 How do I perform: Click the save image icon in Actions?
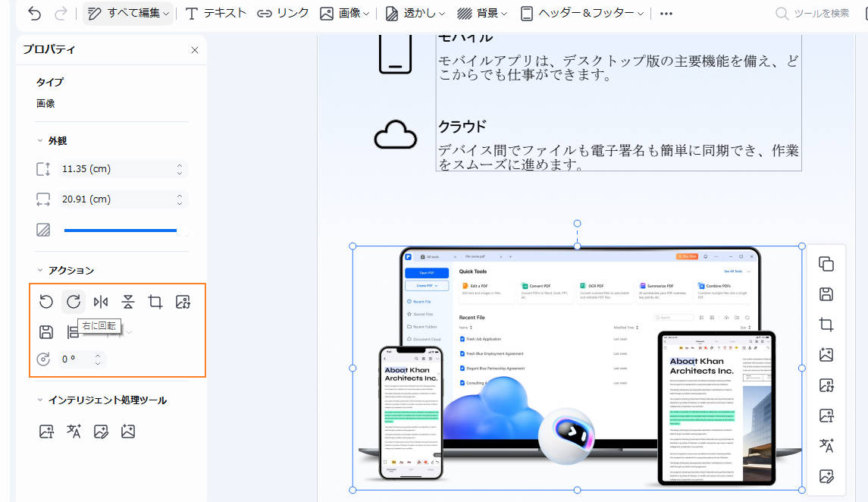[45, 331]
